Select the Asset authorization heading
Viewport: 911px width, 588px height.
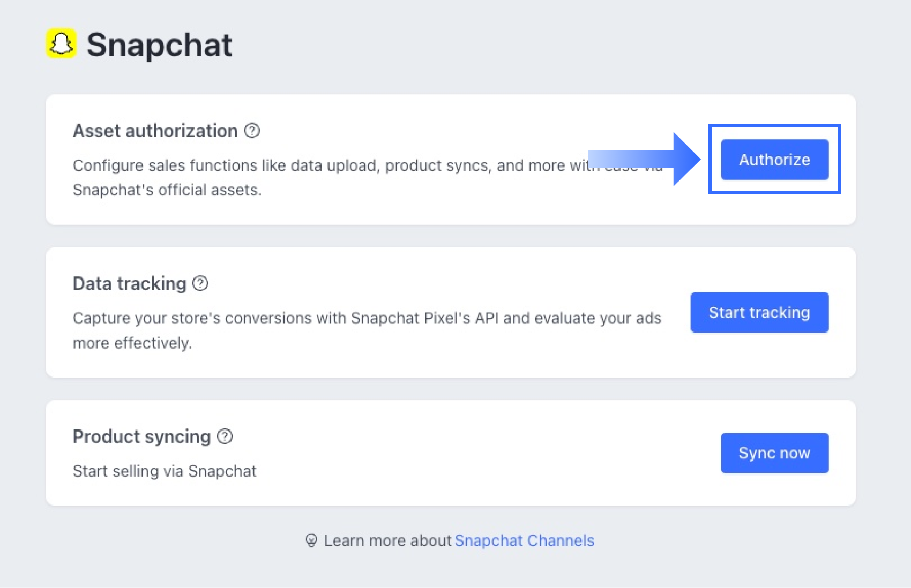[x=155, y=131]
